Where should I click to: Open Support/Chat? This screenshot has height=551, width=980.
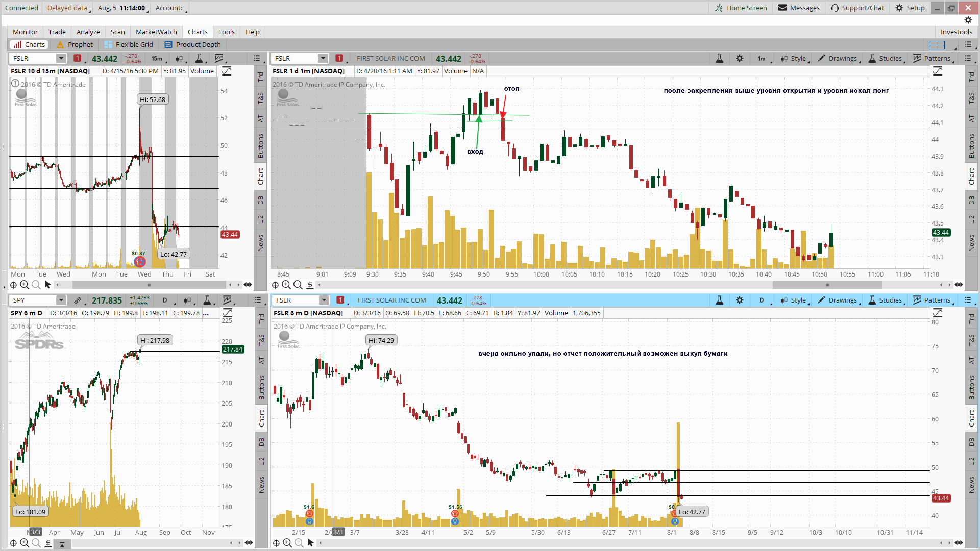point(857,8)
